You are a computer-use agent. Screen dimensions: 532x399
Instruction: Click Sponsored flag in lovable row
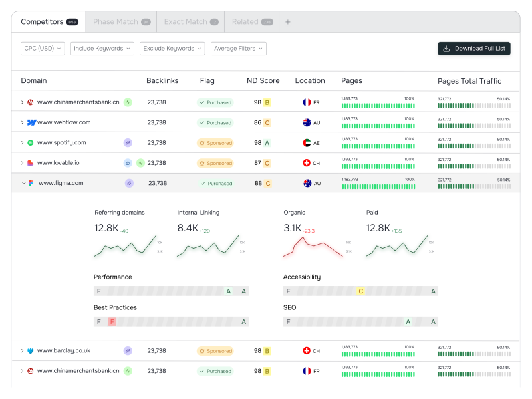point(215,163)
